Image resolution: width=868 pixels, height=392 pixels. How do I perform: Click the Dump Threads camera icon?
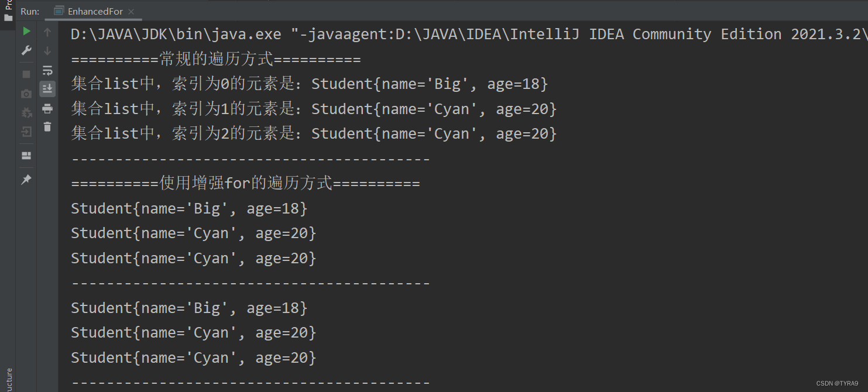[26, 94]
